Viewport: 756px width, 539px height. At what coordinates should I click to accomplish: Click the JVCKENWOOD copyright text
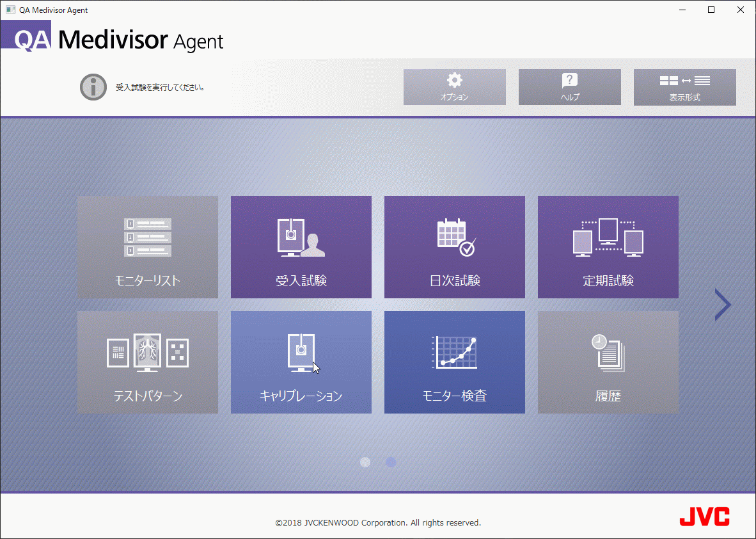tap(378, 522)
